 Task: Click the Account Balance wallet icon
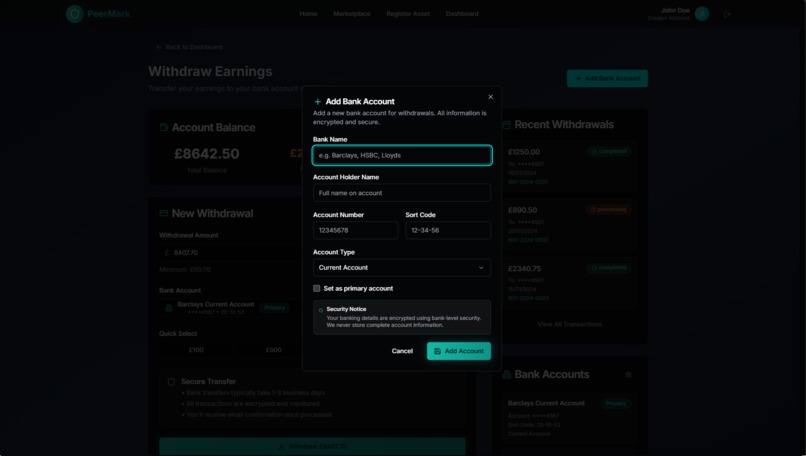(x=163, y=127)
